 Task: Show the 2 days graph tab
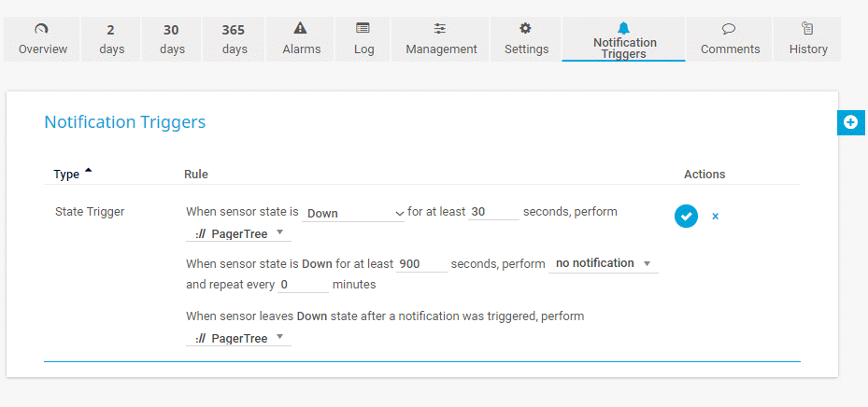click(x=111, y=39)
